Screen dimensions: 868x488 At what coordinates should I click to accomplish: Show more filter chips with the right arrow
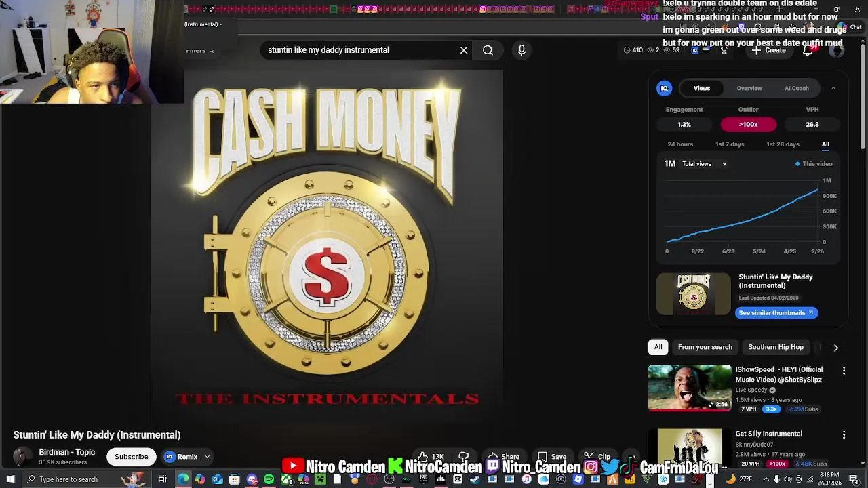pos(835,348)
